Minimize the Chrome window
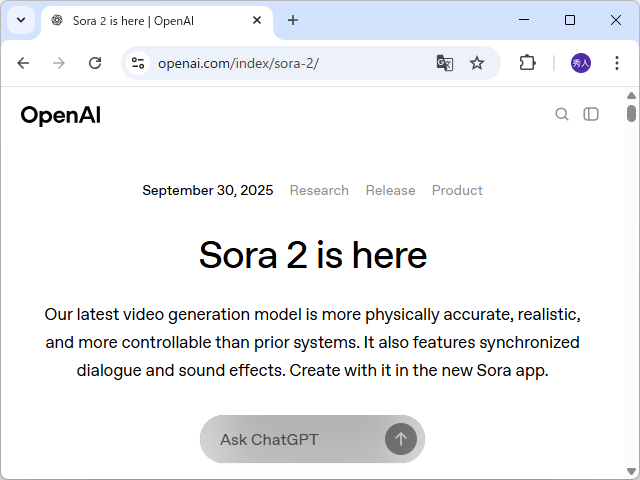The image size is (640, 480). (524, 20)
